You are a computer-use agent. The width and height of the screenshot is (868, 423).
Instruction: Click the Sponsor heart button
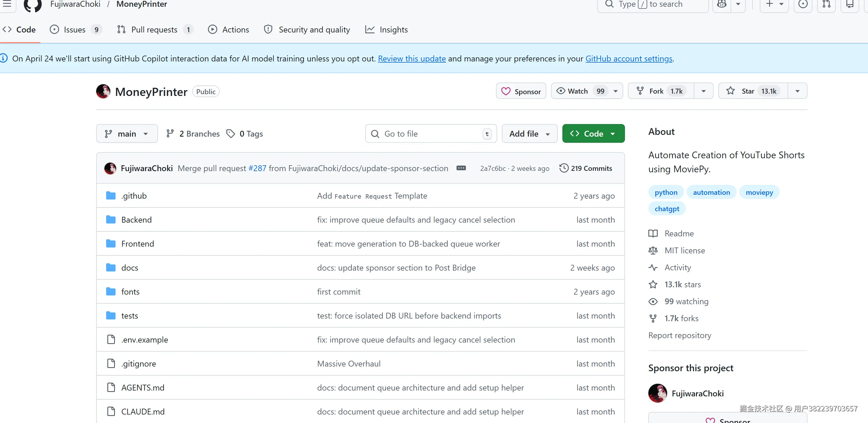(521, 91)
